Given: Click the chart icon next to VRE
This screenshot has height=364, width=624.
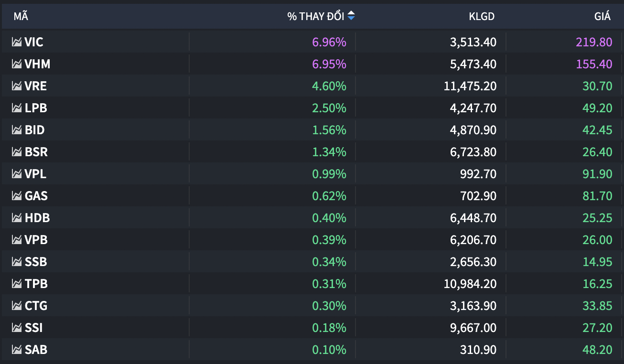Looking at the screenshot, I should pyautogui.click(x=17, y=86).
